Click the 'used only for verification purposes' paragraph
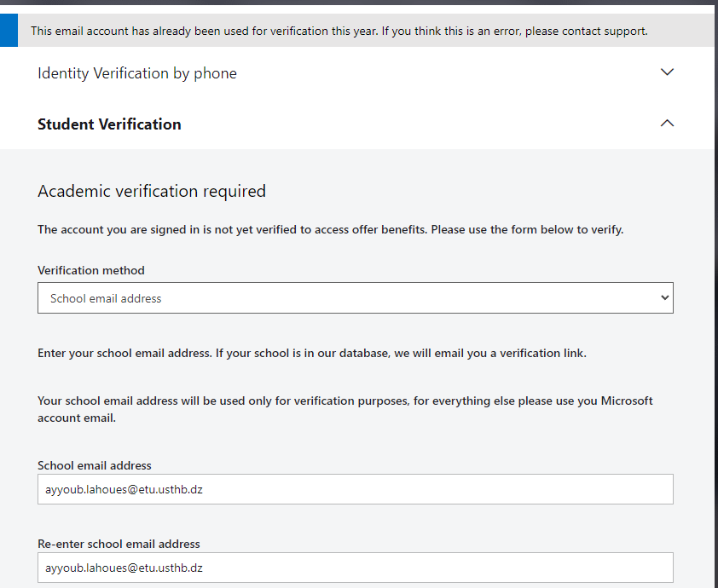The height and width of the screenshot is (588, 718). point(345,409)
